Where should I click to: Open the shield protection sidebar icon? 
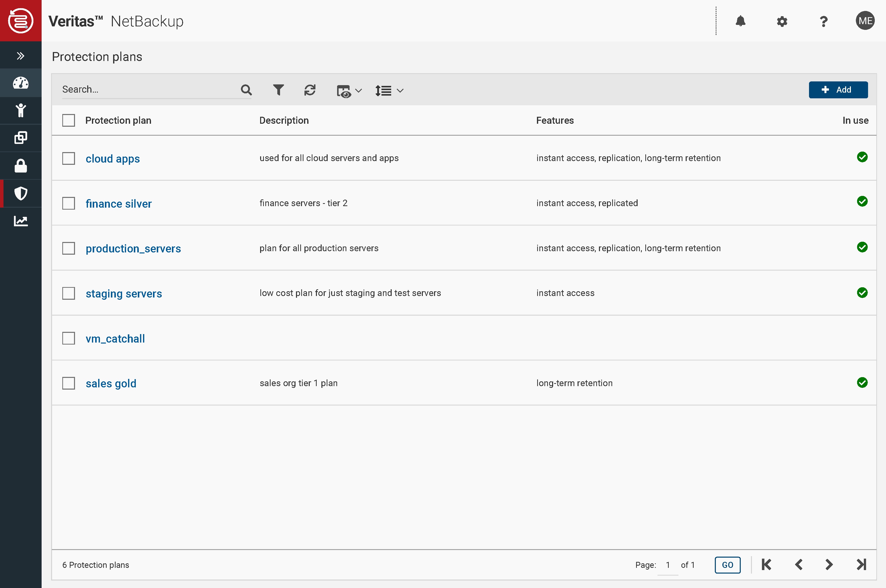click(21, 193)
